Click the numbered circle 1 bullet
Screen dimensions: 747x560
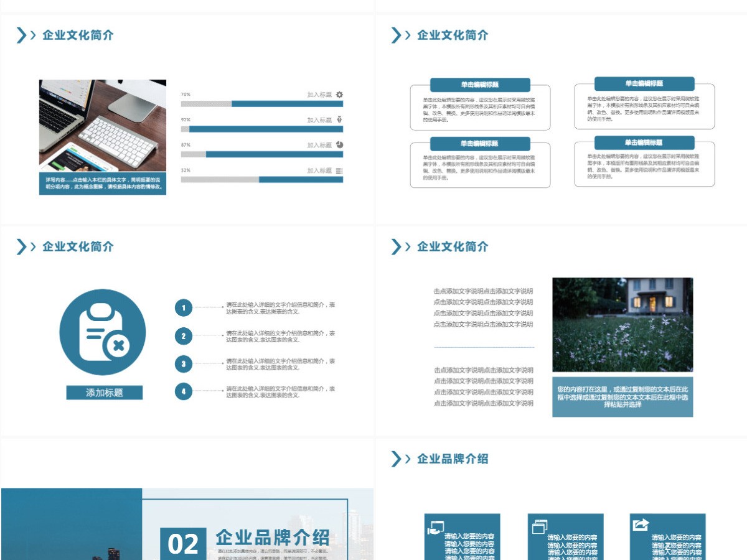pos(184,307)
